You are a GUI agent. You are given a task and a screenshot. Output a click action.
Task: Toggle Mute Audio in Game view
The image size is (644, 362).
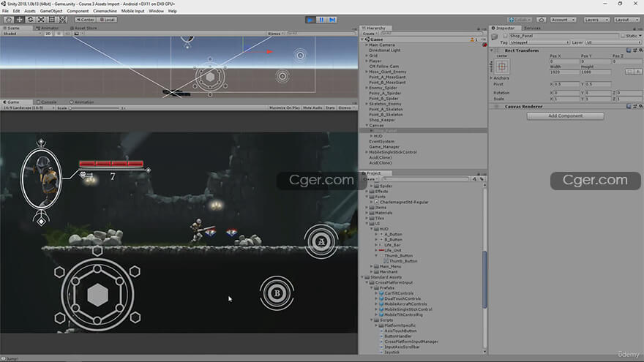312,108
